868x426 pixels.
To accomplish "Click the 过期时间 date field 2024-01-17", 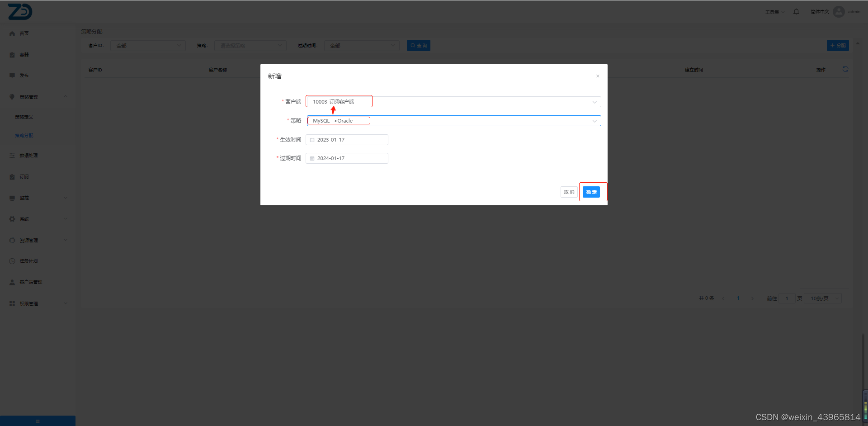I will coord(347,158).
